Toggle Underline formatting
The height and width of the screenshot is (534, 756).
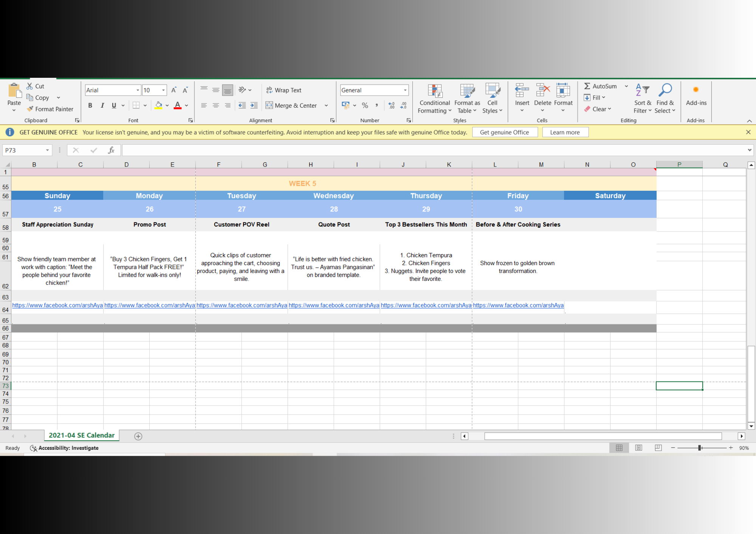coord(114,105)
